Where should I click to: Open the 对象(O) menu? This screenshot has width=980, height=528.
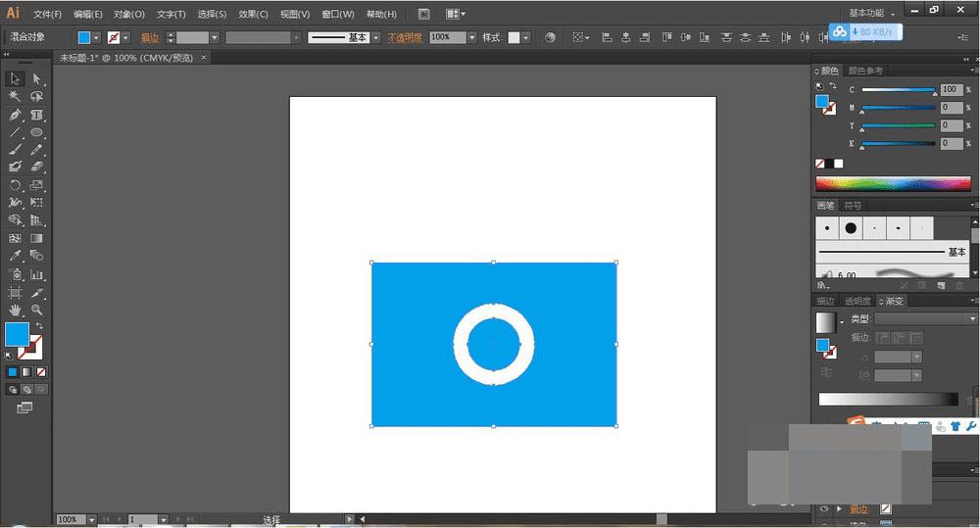click(x=128, y=15)
